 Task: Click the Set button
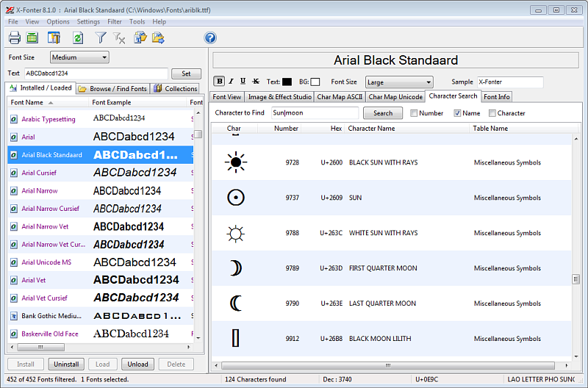[186, 73]
